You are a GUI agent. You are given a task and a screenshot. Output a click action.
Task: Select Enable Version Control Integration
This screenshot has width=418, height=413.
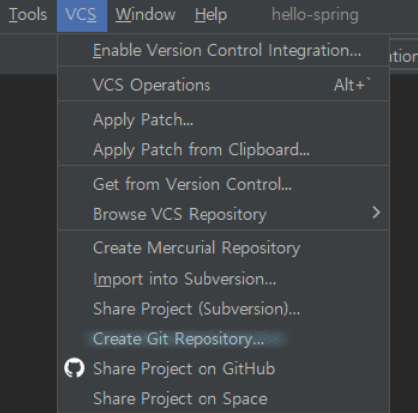coord(223,51)
